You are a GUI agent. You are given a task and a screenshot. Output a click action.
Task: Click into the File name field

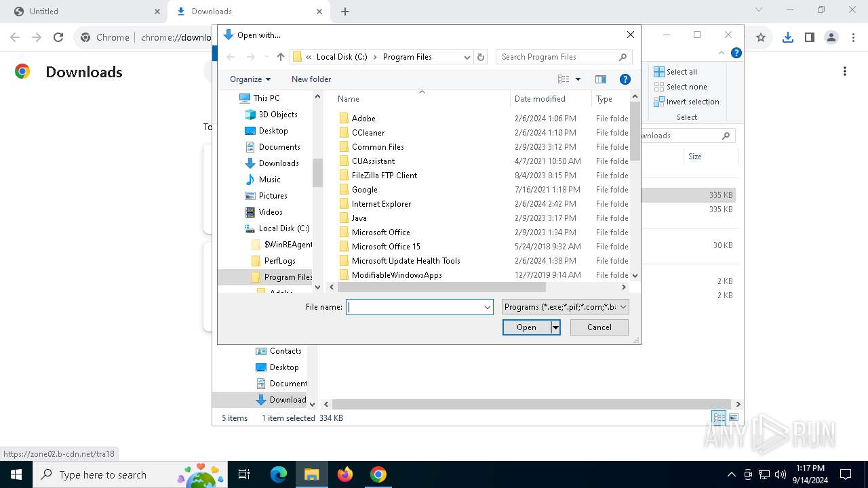[x=414, y=307]
